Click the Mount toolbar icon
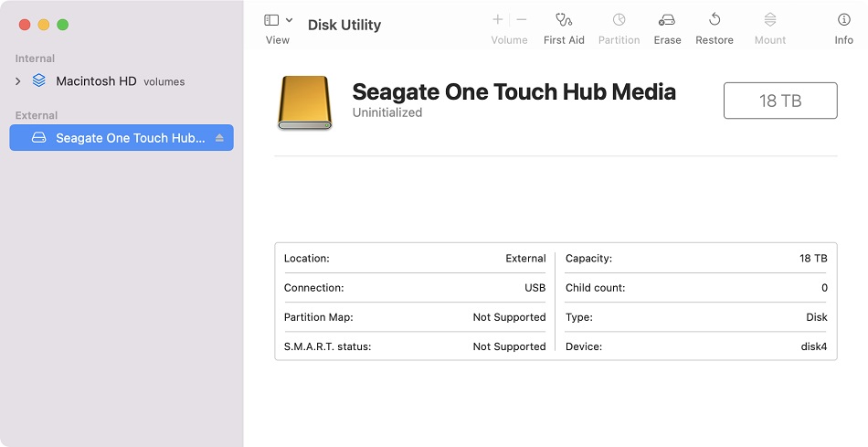868x447 pixels. point(770,20)
